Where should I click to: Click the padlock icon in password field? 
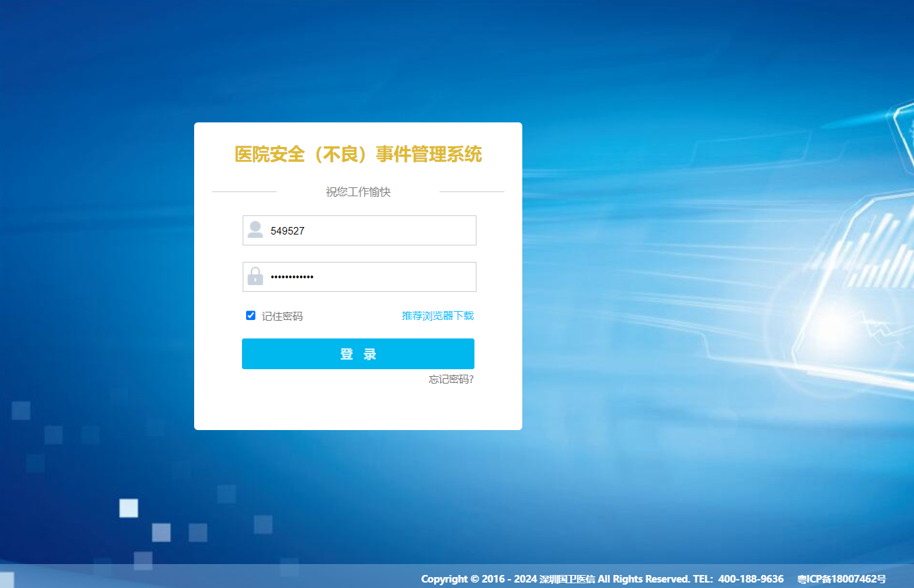tap(255, 277)
